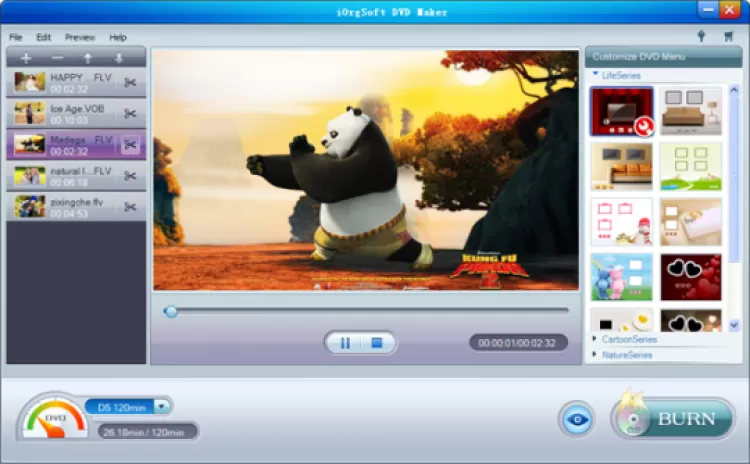The width and height of the screenshot is (750, 464).
Task: Select the zixingche.flv file in list
Action: 76,207
